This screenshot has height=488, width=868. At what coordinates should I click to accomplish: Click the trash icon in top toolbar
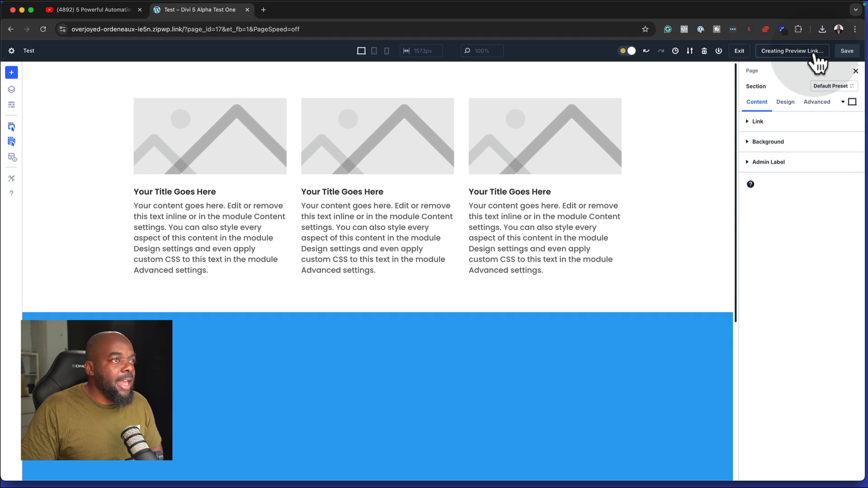(704, 51)
